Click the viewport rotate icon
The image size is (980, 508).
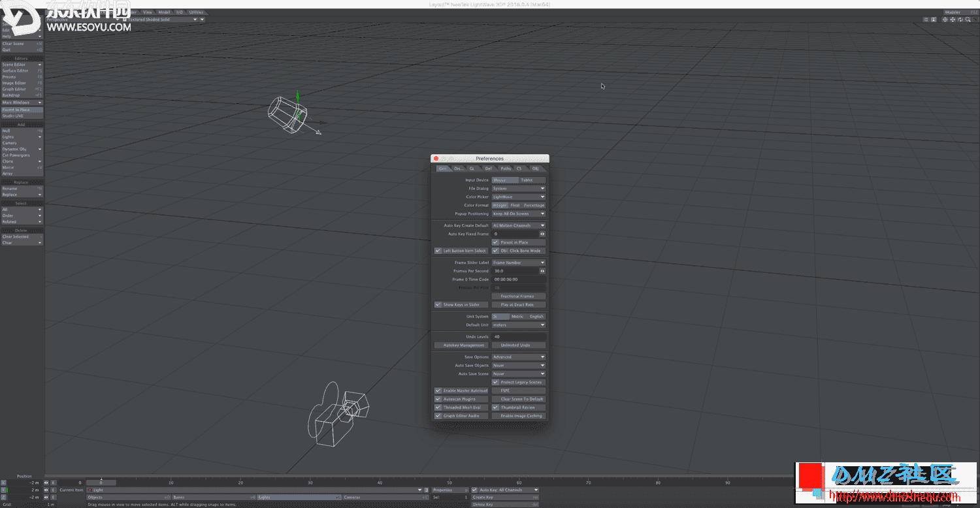pos(960,20)
